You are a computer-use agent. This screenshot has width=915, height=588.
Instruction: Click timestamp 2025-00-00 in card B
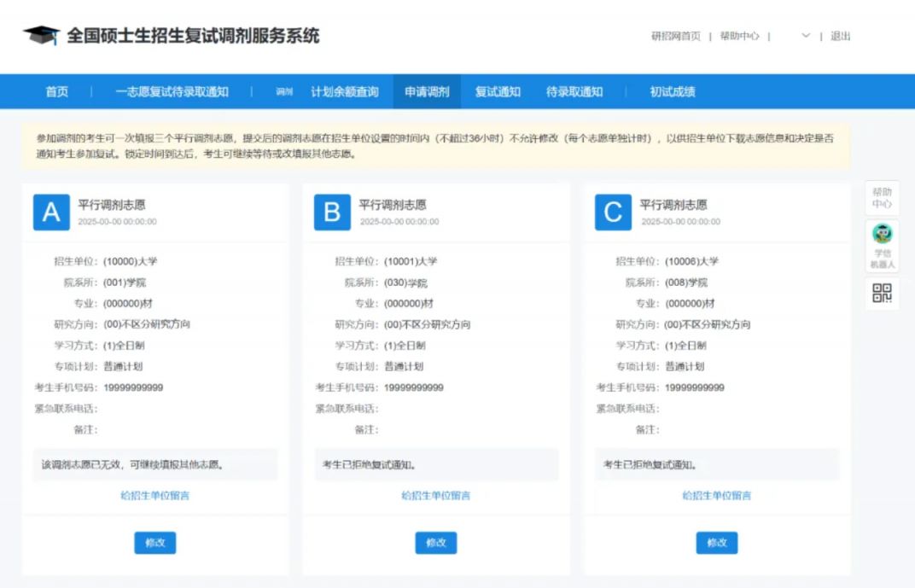click(399, 222)
